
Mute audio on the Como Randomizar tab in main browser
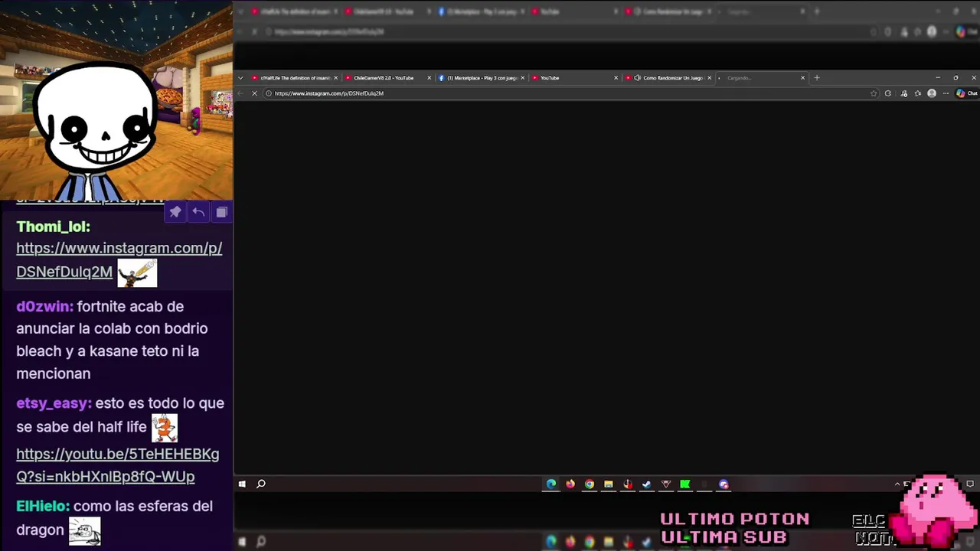click(x=638, y=77)
